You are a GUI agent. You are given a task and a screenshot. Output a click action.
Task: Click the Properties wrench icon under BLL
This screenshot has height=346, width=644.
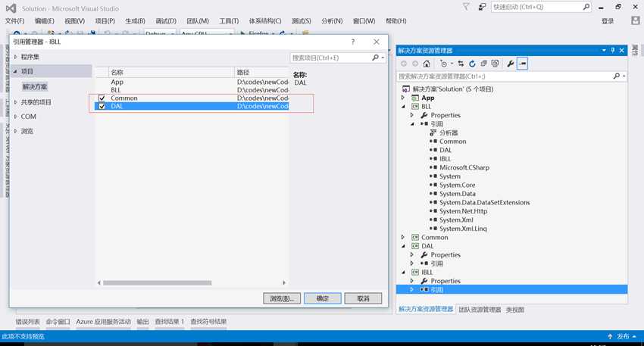pos(424,115)
